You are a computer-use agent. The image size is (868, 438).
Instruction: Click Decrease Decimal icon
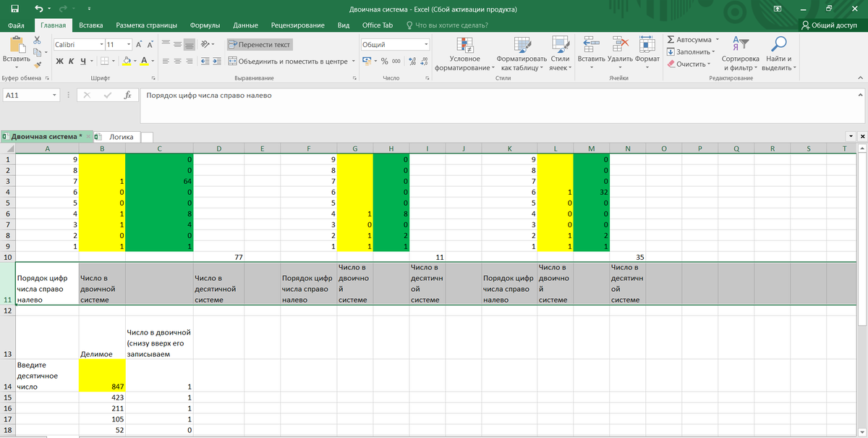tap(425, 61)
